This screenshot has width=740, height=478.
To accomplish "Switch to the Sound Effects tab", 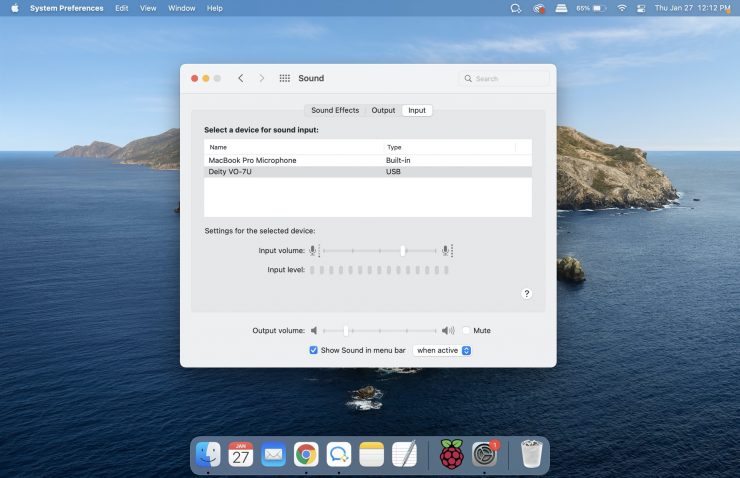I will tap(334, 110).
